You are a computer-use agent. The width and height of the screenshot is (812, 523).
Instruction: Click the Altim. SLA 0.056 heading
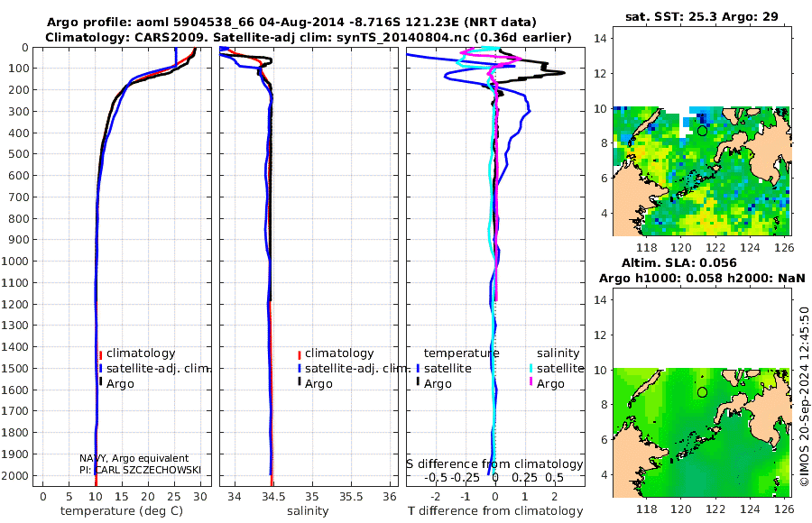point(678,262)
